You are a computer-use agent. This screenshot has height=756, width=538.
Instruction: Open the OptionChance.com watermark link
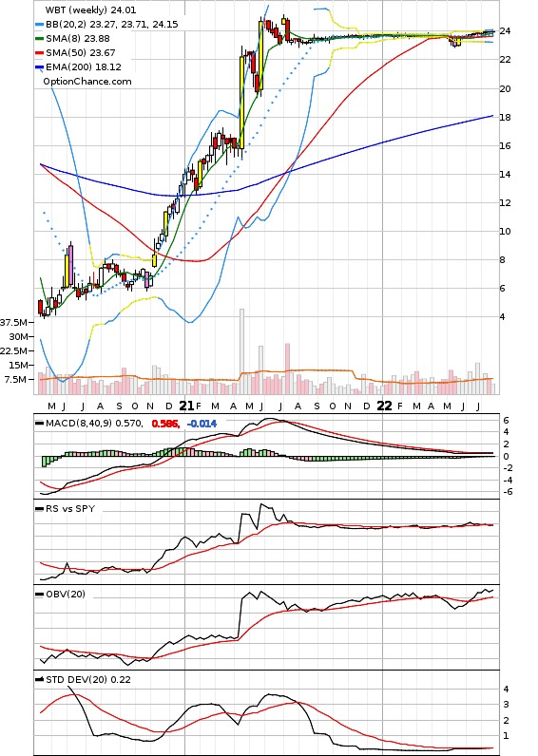pos(87,82)
